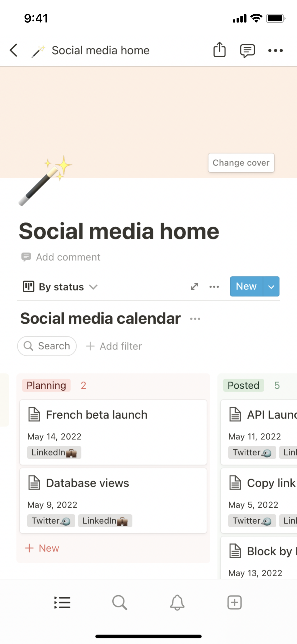Tap the share icon in header
This screenshot has height=644, width=297.
pos(219,50)
